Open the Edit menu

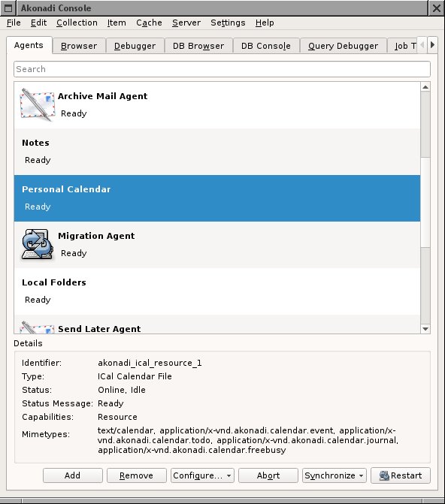(x=38, y=23)
